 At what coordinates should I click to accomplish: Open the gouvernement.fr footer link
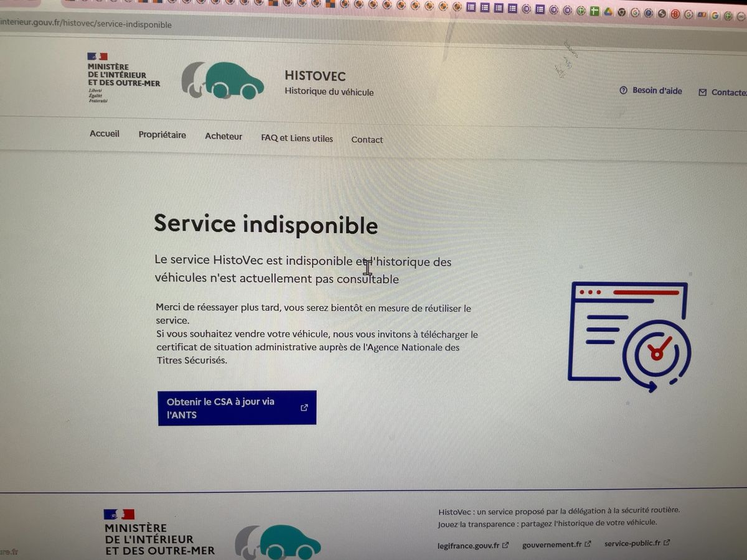(557, 544)
